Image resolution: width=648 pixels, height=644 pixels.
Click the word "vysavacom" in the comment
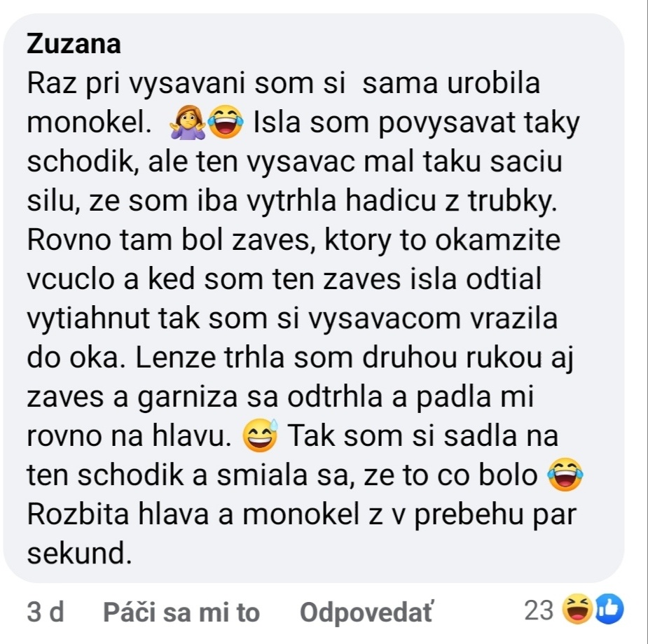[x=385, y=318]
